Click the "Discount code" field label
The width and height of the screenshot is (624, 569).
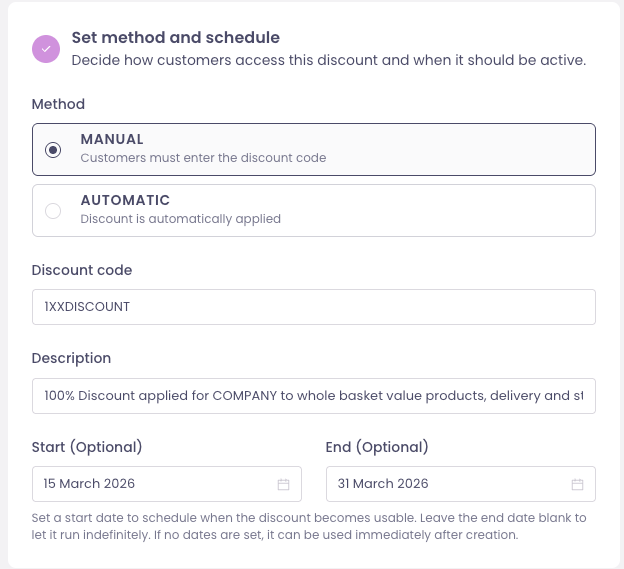[82, 270]
